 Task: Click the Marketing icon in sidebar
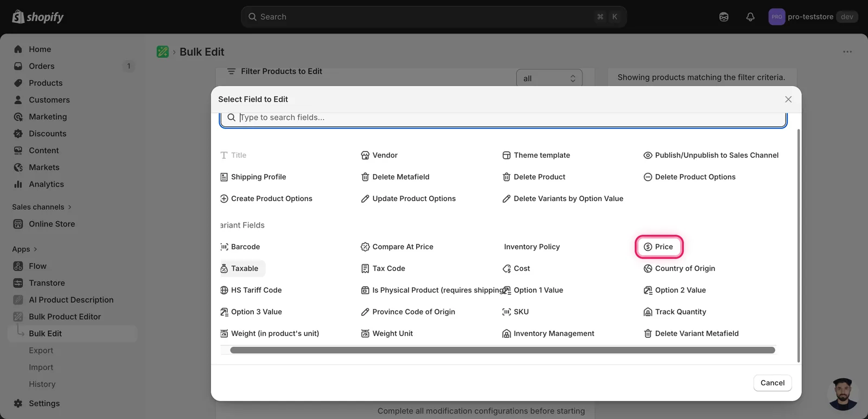click(x=18, y=117)
